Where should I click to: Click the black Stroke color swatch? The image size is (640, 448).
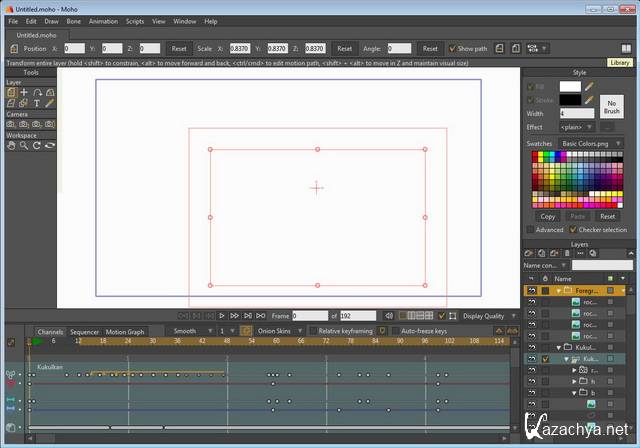coord(569,100)
